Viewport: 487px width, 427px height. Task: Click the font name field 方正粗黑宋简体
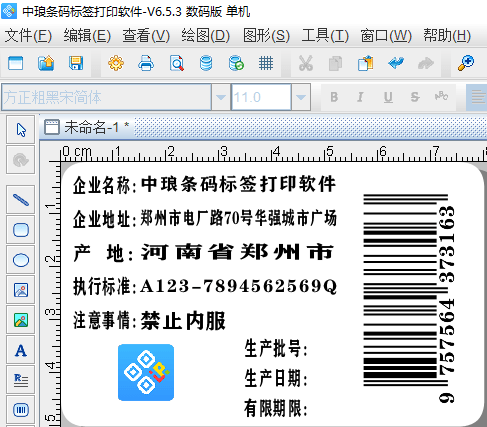pyautogui.click(x=106, y=97)
